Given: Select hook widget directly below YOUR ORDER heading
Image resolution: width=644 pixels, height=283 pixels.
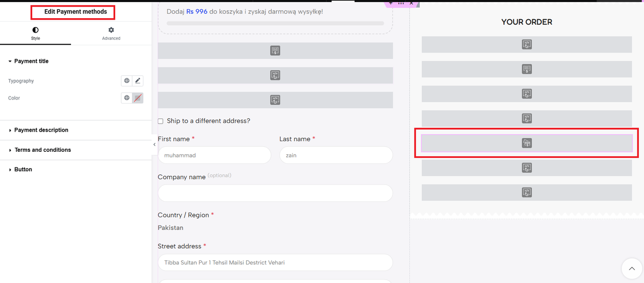Looking at the screenshot, I should 527,45.
